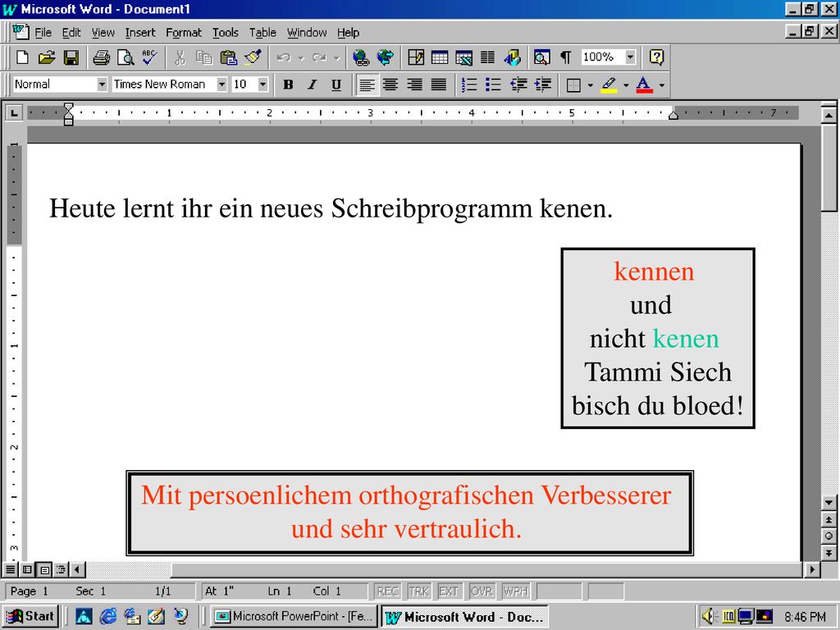
Task: Expand the undo history arrow
Action: [301, 57]
